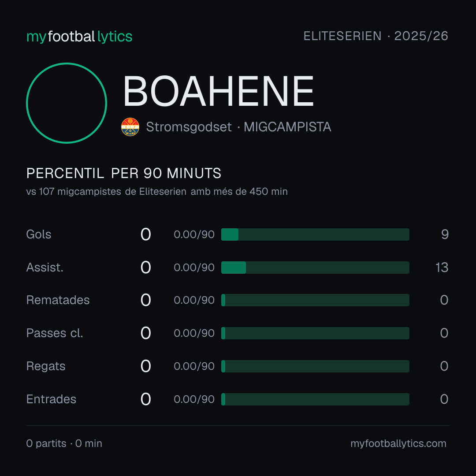Click the Assist. percentile value 13
Image resolution: width=476 pixels, height=476 pixels.
click(x=442, y=268)
